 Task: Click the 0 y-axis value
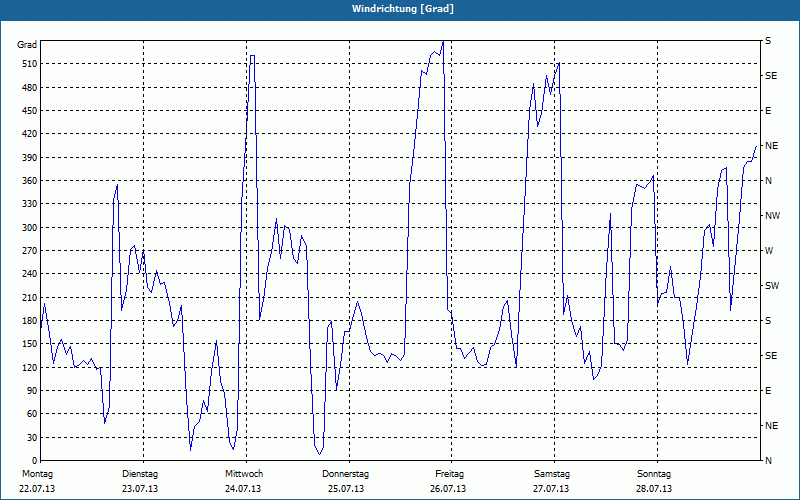point(34,461)
